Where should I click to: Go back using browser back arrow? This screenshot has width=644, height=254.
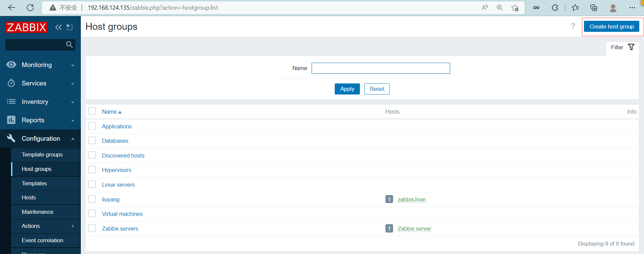pos(12,8)
